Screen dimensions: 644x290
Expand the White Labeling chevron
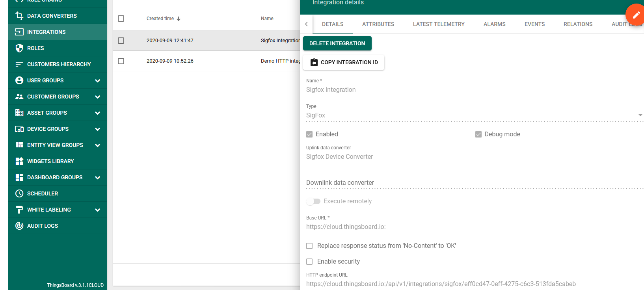coord(98,210)
